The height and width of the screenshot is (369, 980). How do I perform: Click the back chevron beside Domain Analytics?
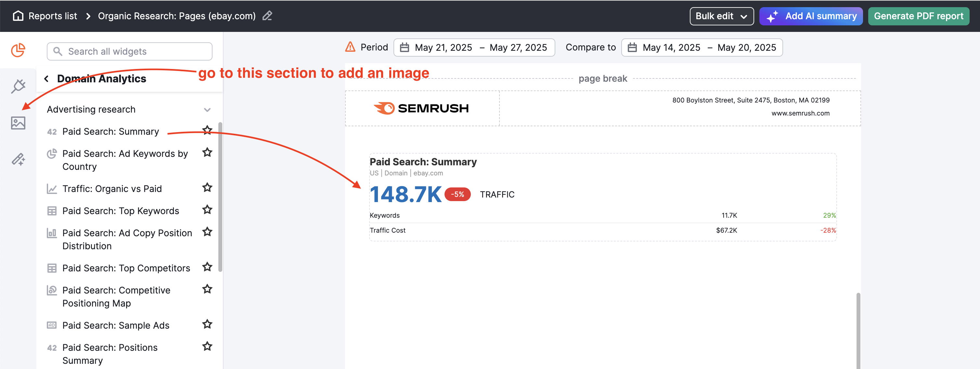point(46,78)
